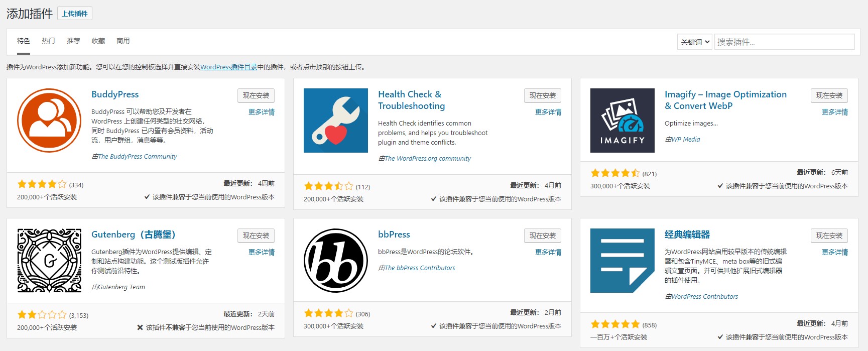Go to the 收藏 tab
The image size is (868, 351).
coord(98,41)
